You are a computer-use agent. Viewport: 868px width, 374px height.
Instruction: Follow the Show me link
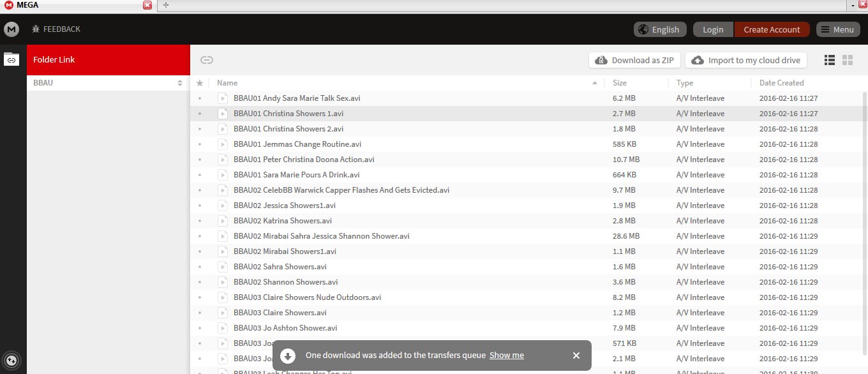(x=506, y=355)
